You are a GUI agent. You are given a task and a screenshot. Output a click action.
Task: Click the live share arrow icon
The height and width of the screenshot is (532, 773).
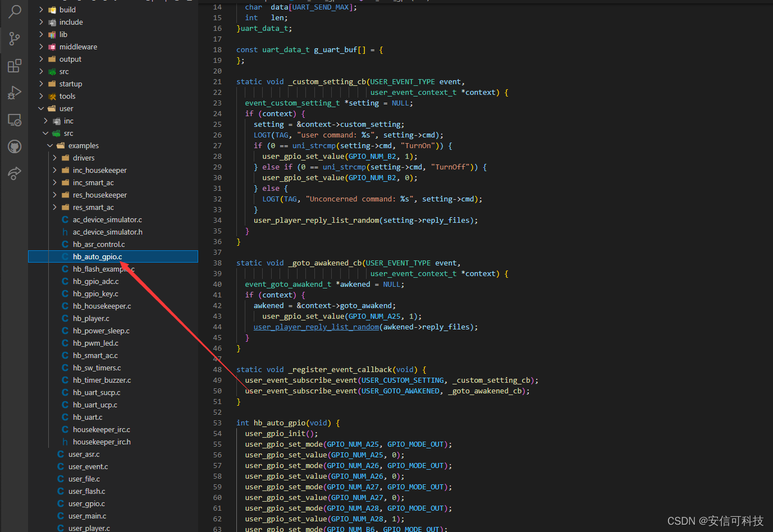point(15,173)
